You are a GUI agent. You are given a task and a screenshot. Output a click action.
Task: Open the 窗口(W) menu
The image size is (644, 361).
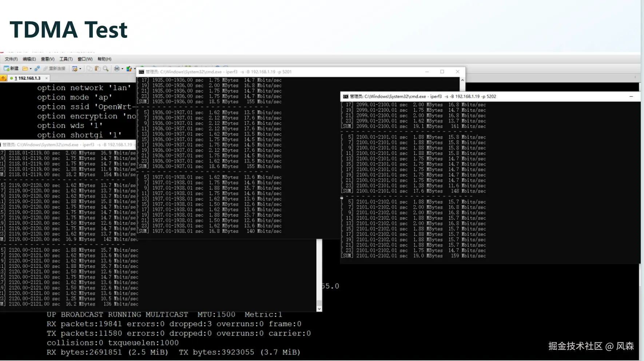pyautogui.click(x=85, y=59)
